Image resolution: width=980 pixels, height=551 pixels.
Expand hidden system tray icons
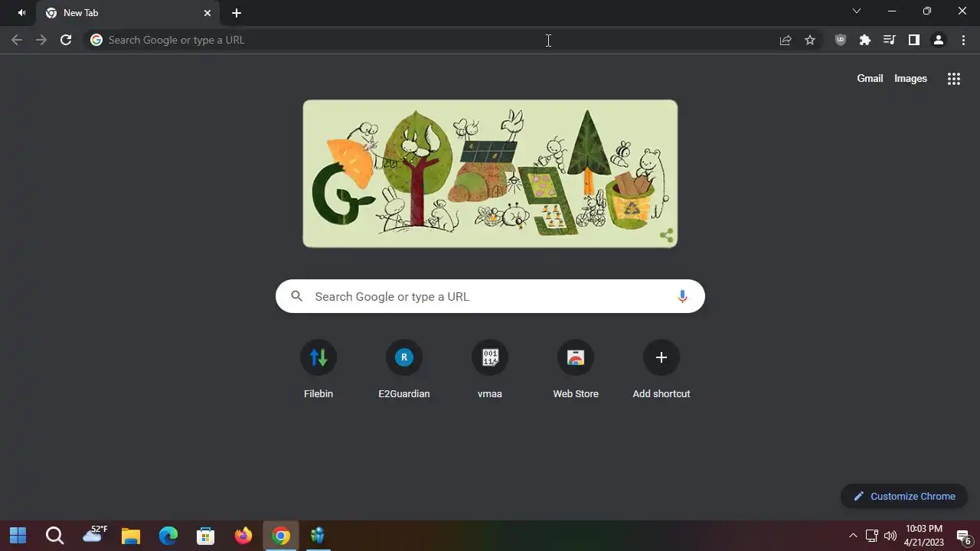[x=853, y=536]
